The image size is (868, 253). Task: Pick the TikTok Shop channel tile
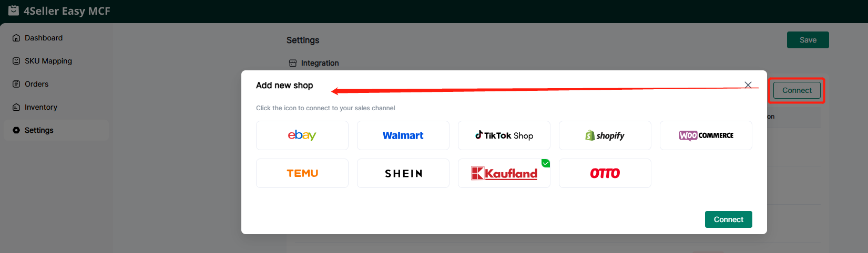tap(504, 135)
